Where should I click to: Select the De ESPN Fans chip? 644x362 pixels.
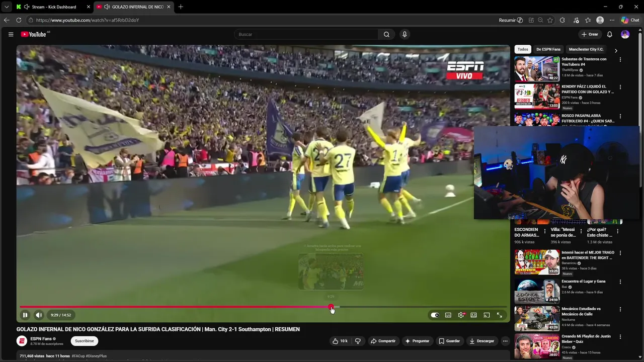tap(548, 49)
